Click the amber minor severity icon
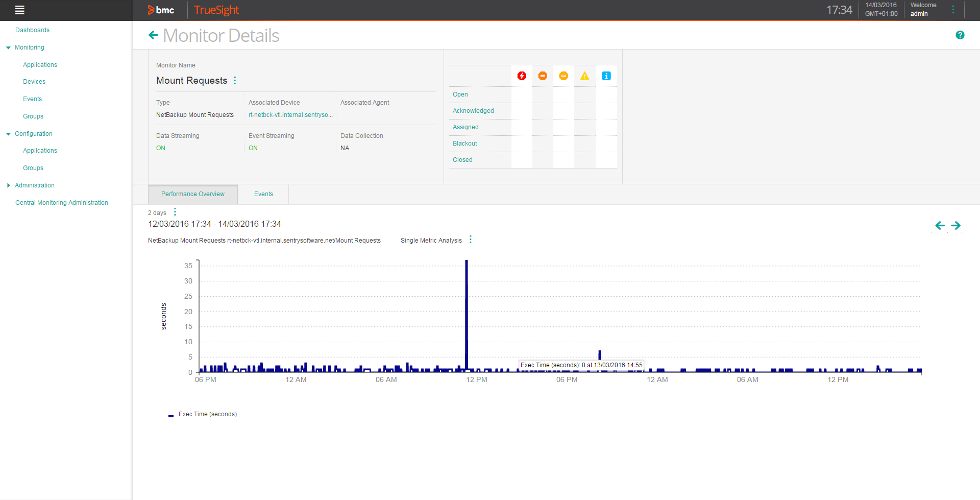This screenshot has height=500, width=980. tap(563, 76)
